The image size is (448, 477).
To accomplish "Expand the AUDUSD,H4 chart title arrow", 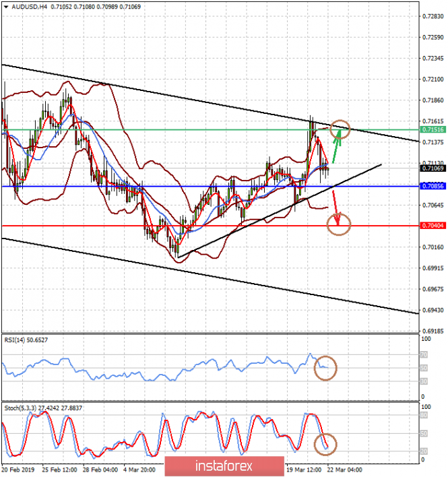I will 6,7.
